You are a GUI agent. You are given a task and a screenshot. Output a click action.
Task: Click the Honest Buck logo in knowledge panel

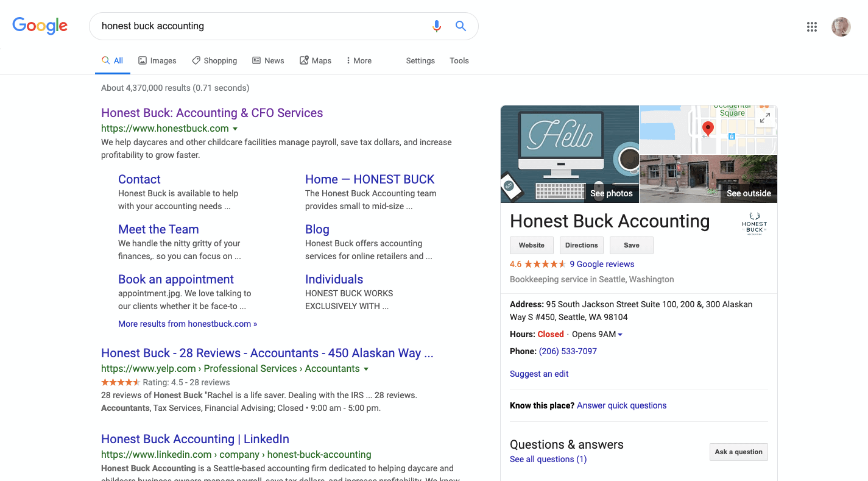click(x=754, y=223)
